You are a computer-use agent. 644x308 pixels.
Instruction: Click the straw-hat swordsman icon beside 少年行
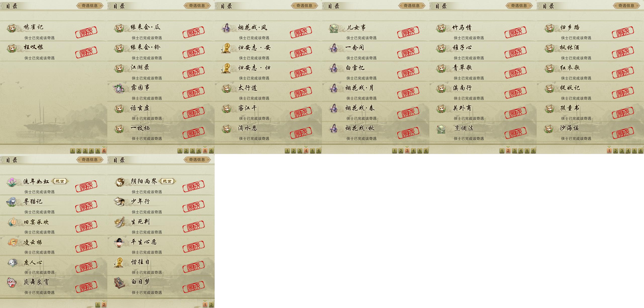(x=119, y=202)
